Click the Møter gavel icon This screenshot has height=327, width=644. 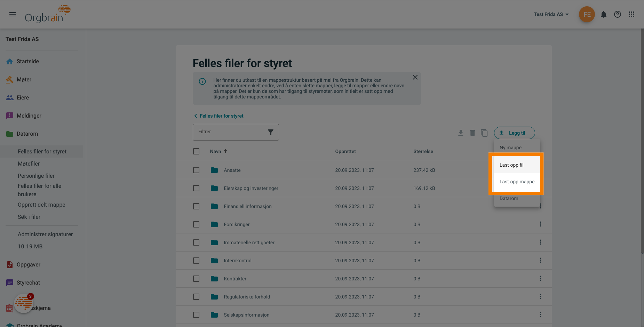[x=10, y=80]
